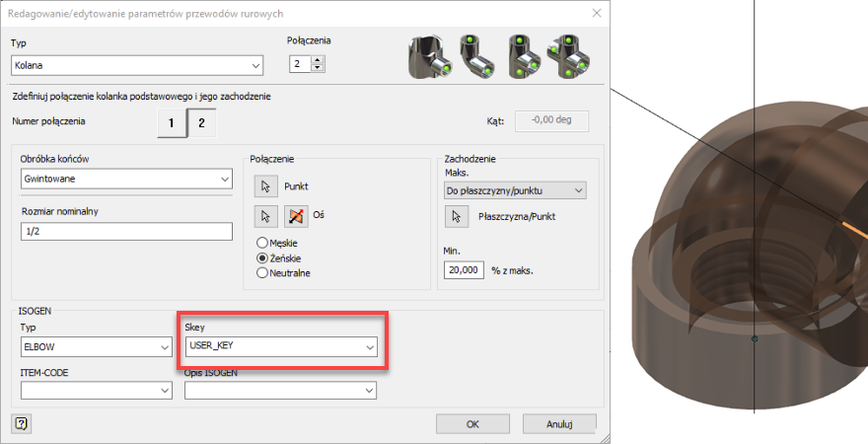Close the pipe parameters dialog

click(597, 13)
